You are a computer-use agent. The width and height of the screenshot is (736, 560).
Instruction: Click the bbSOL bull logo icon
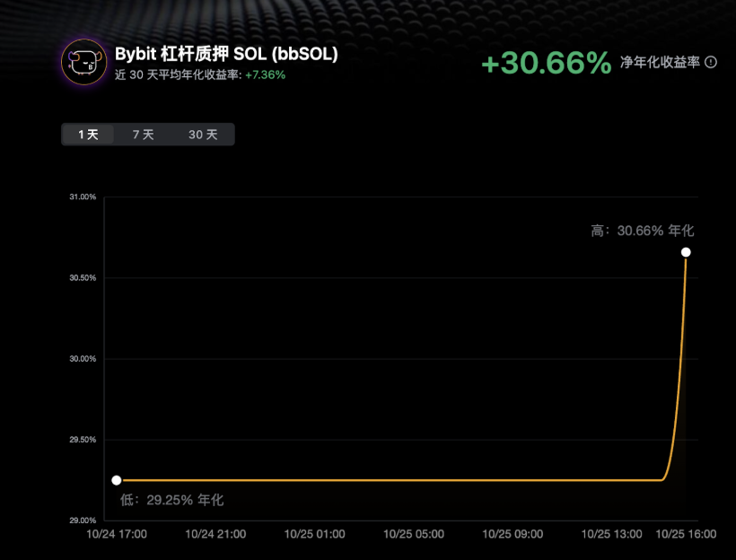coord(84,62)
